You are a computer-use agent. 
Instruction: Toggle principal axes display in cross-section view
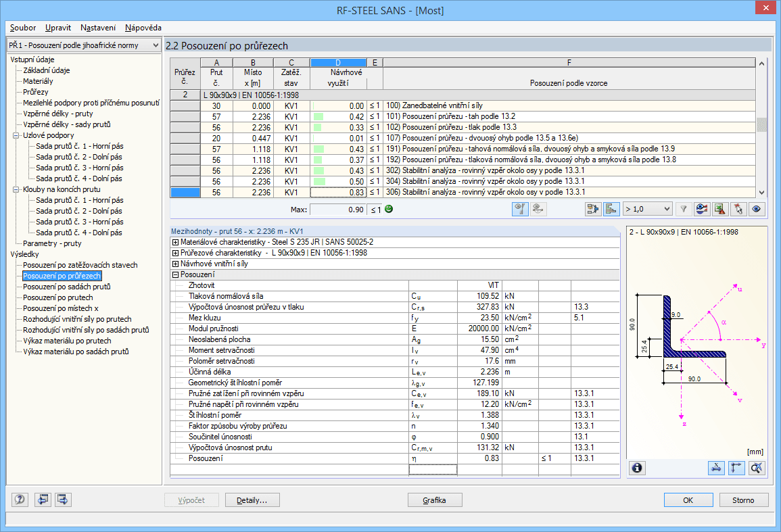pos(736,468)
